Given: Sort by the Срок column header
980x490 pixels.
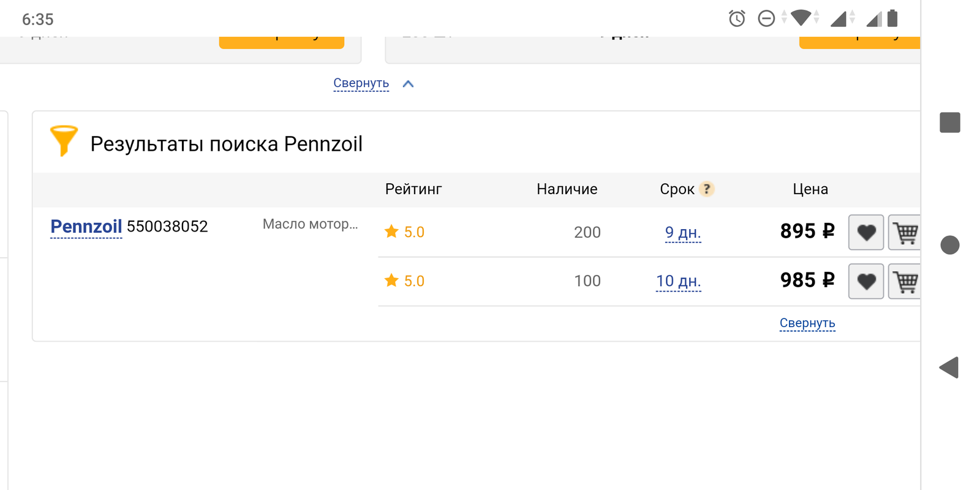Looking at the screenshot, I should (677, 189).
